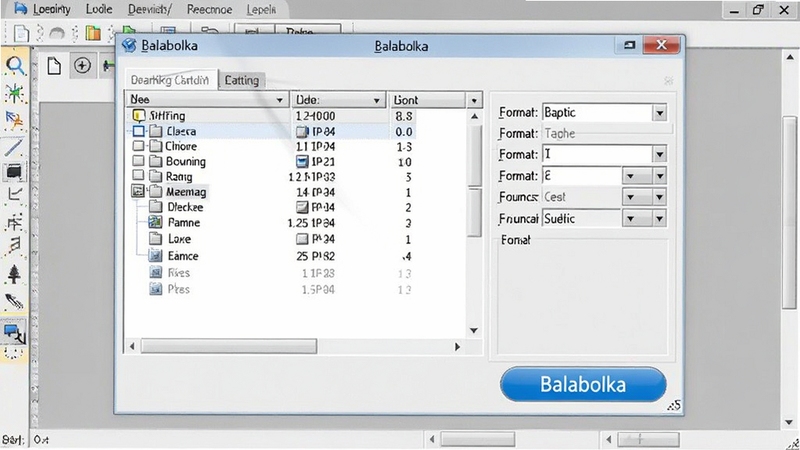Select the black rectangle tool in left toolbar
800x450 pixels.
click(14, 171)
